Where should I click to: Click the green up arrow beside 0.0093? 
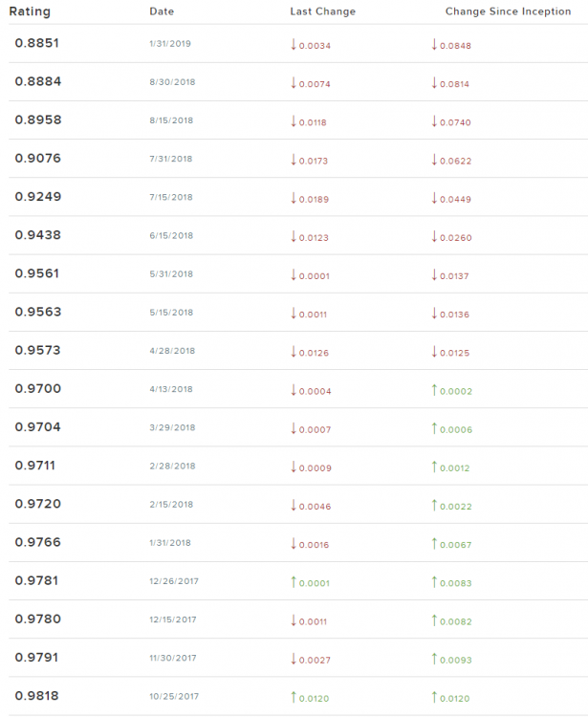[434, 659]
